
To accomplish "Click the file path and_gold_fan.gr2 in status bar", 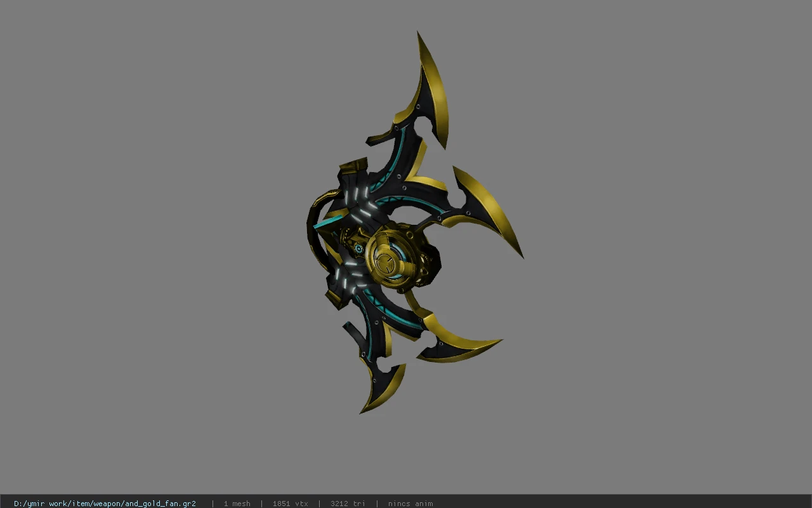I will pos(105,504).
